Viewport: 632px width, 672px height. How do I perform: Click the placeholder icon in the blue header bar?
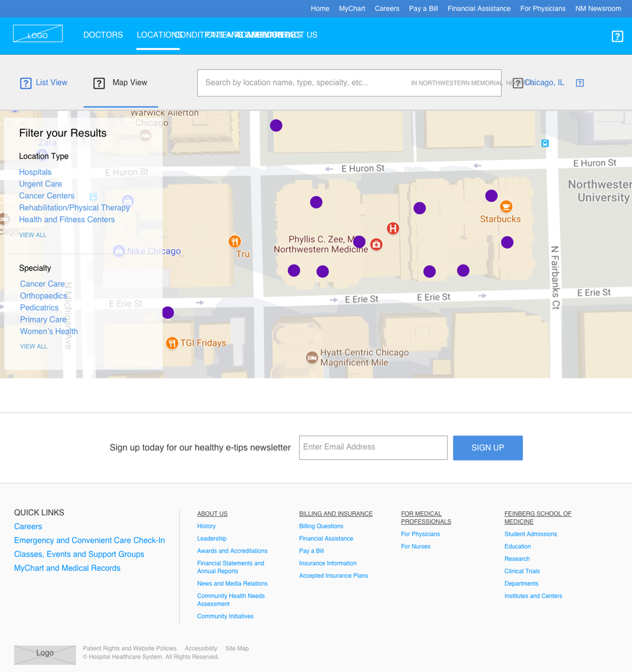point(617,36)
